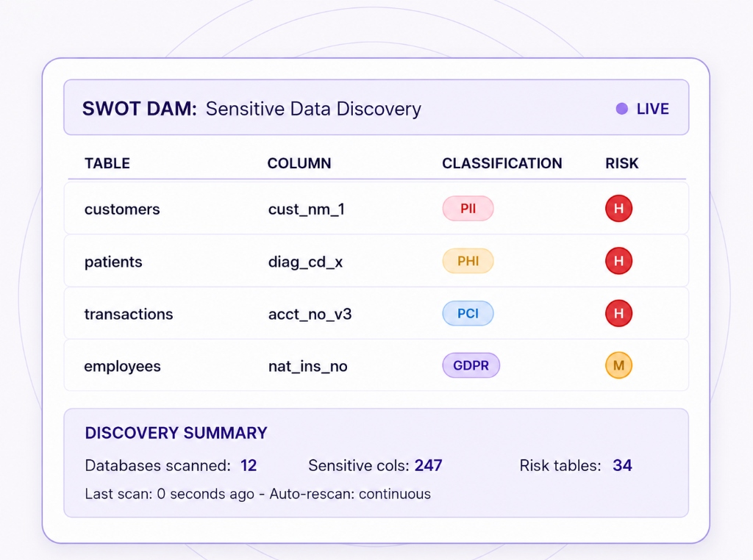This screenshot has width=753, height=560.
Task: Select the nat_ins_no column cell
Action: point(308,367)
